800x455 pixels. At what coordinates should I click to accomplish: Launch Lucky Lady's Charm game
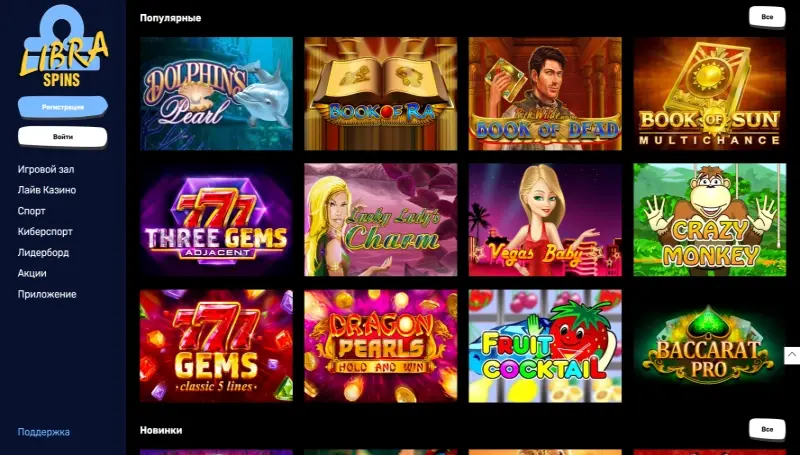click(x=381, y=220)
